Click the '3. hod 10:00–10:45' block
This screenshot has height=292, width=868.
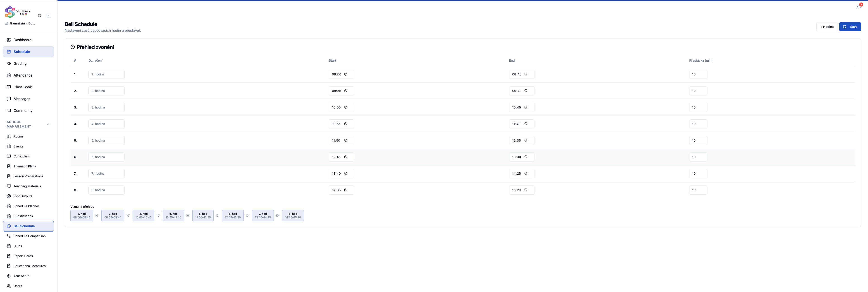pos(143,215)
